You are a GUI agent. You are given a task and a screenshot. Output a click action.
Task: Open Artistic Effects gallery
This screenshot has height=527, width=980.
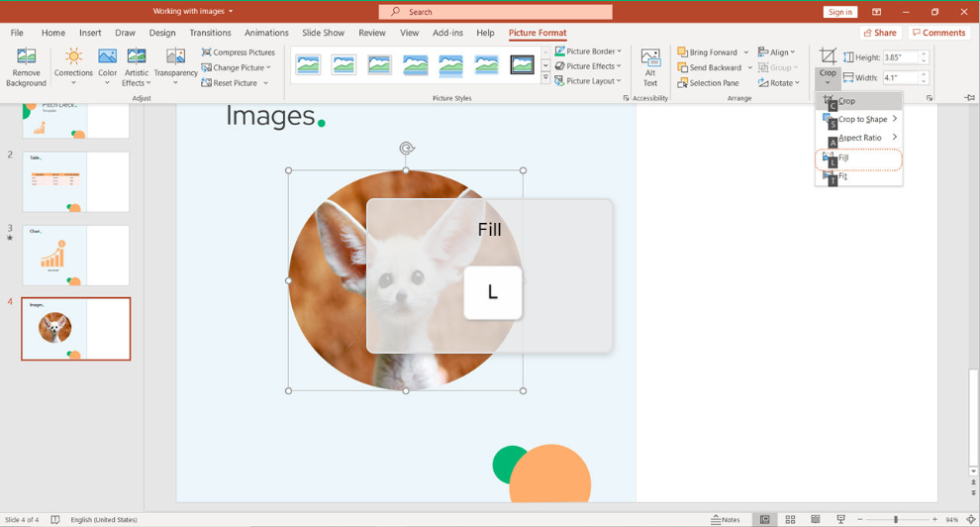(137, 67)
